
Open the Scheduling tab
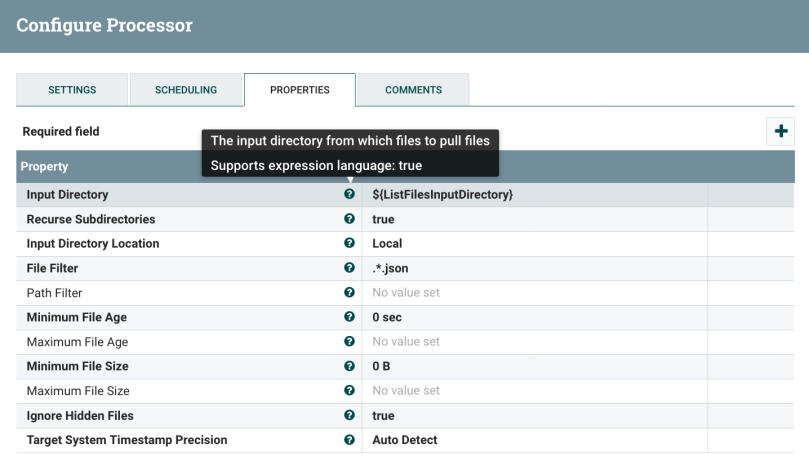186,90
